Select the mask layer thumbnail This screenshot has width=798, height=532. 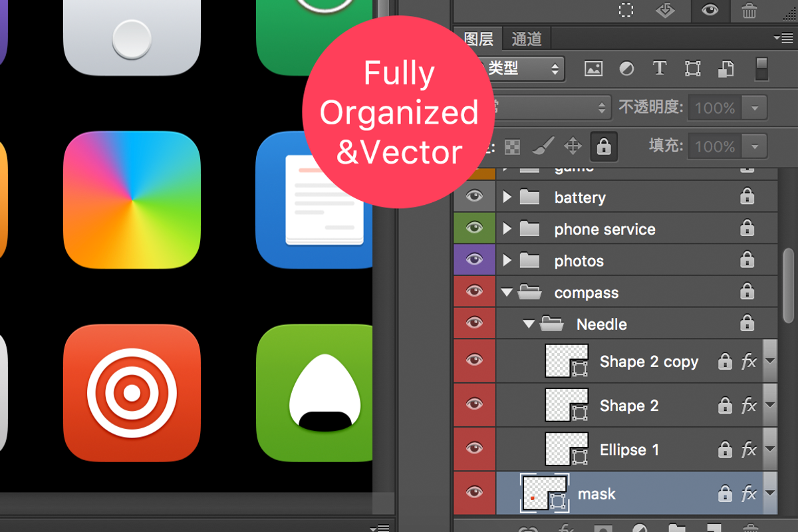point(545,493)
